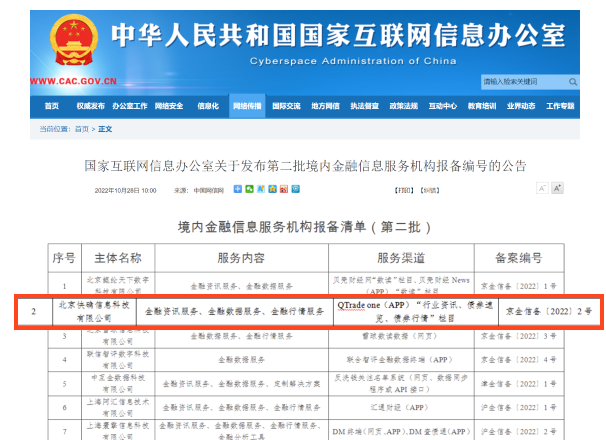Open the 首页 navigation item
The width and height of the screenshot is (606, 440).
coord(51,106)
